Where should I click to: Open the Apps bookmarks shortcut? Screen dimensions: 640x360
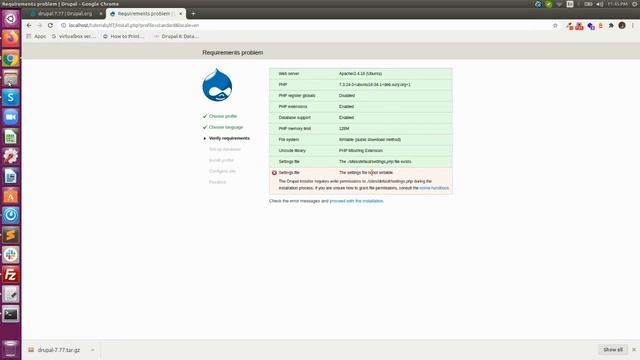point(36,36)
